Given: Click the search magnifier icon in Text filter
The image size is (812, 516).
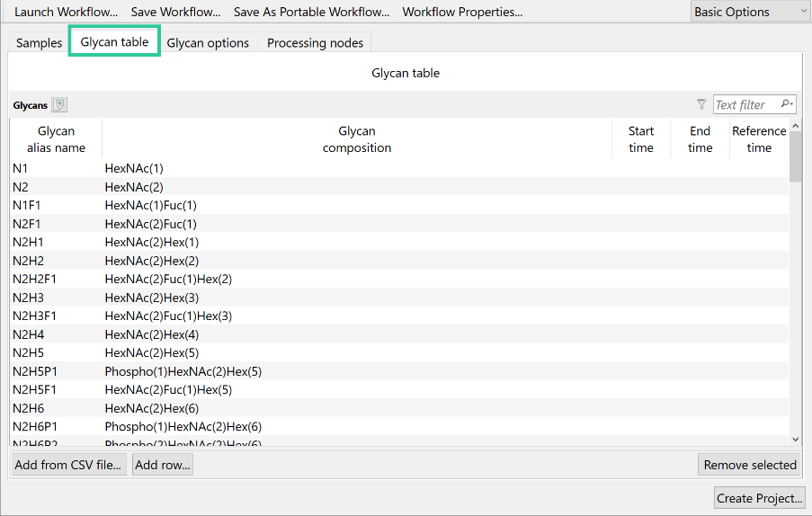Looking at the screenshot, I should (787, 104).
